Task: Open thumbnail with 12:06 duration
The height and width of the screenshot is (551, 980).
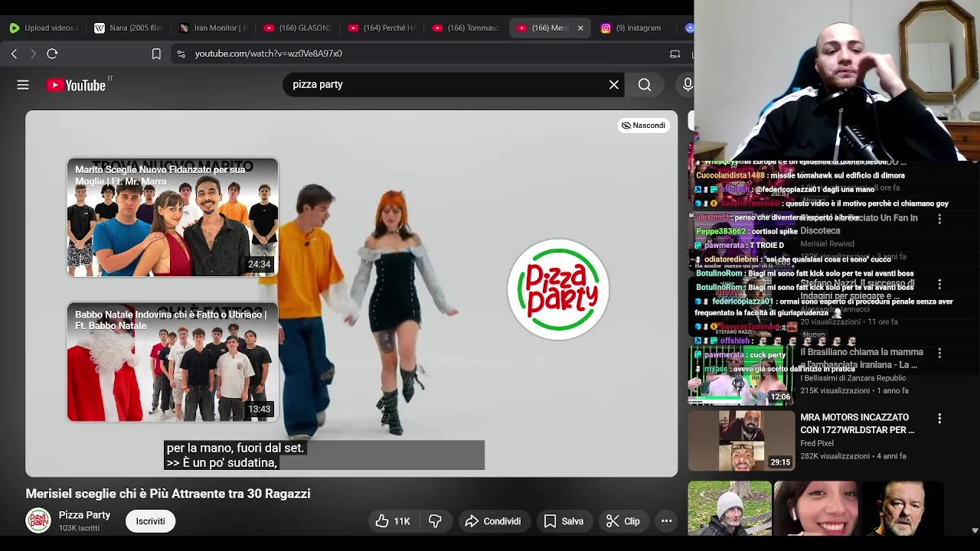Action: pos(741,375)
